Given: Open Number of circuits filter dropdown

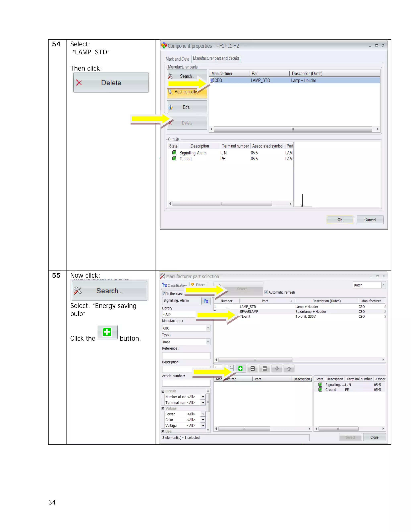Looking at the screenshot, I should point(203,397).
